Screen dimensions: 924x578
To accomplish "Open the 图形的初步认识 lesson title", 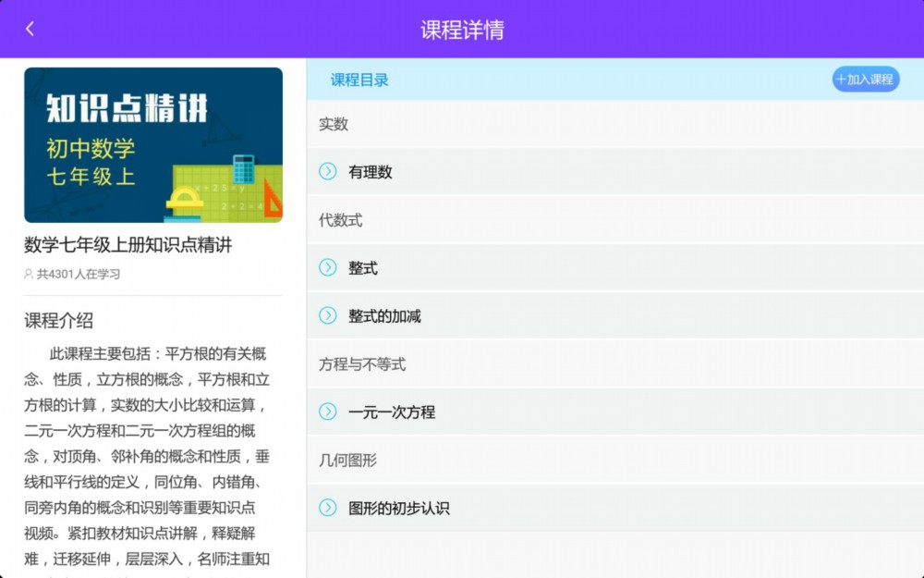I will tap(399, 509).
